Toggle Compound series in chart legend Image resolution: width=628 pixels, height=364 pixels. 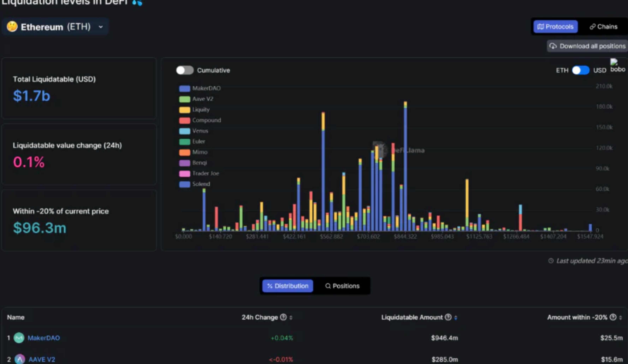pos(200,120)
